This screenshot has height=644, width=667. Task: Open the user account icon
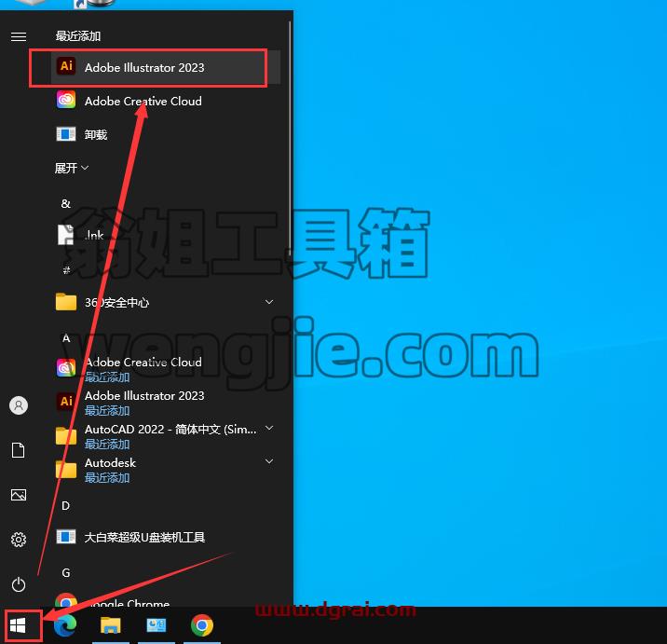tap(19, 405)
